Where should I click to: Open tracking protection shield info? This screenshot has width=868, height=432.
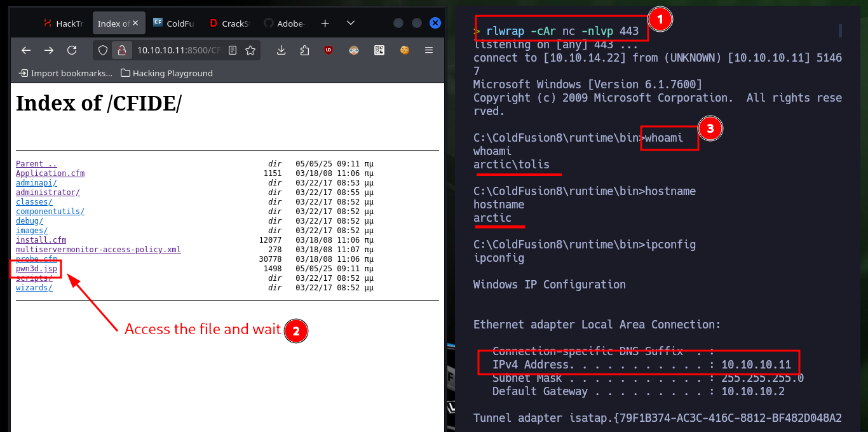[x=103, y=50]
